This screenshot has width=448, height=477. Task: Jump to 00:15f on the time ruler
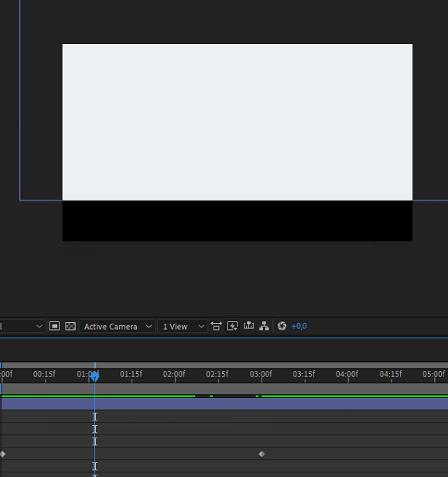[x=44, y=374]
